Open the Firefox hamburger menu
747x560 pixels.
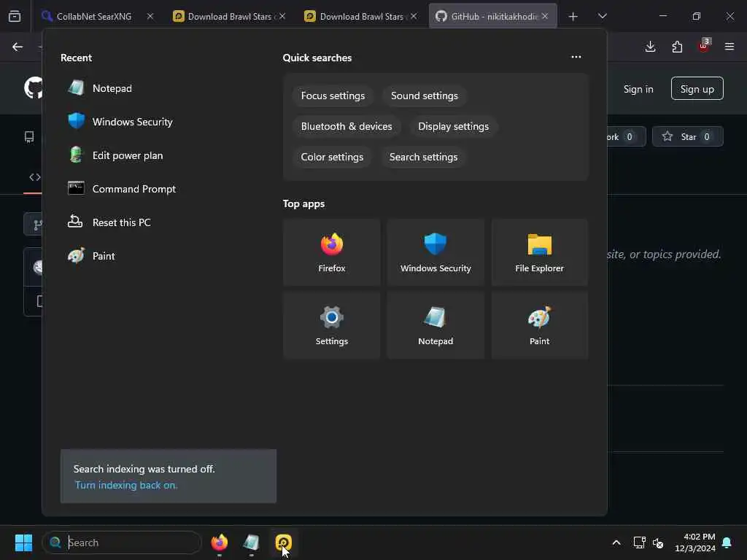[x=729, y=47]
